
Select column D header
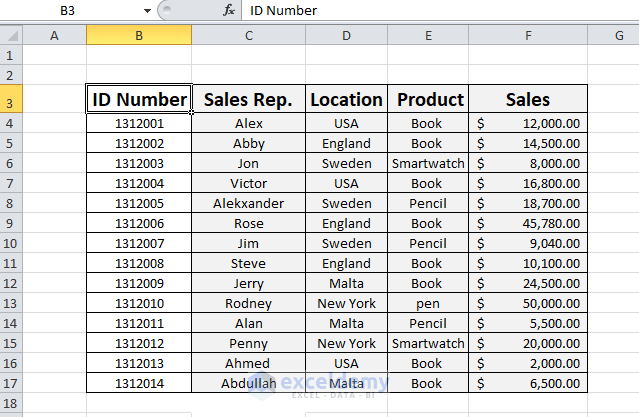coord(346,35)
